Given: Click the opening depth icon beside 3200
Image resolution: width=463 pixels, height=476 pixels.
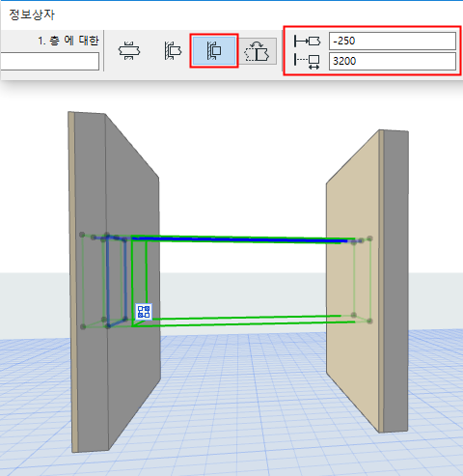Looking at the screenshot, I should pos(307,61).
